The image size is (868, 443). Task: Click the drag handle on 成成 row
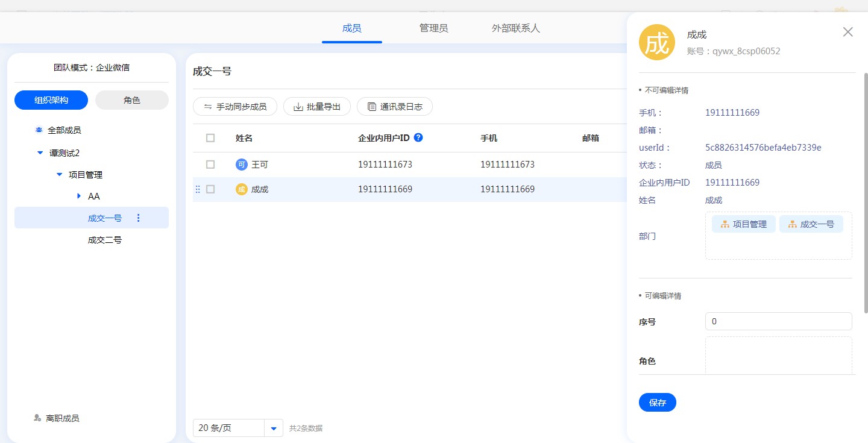click(198, 189)
